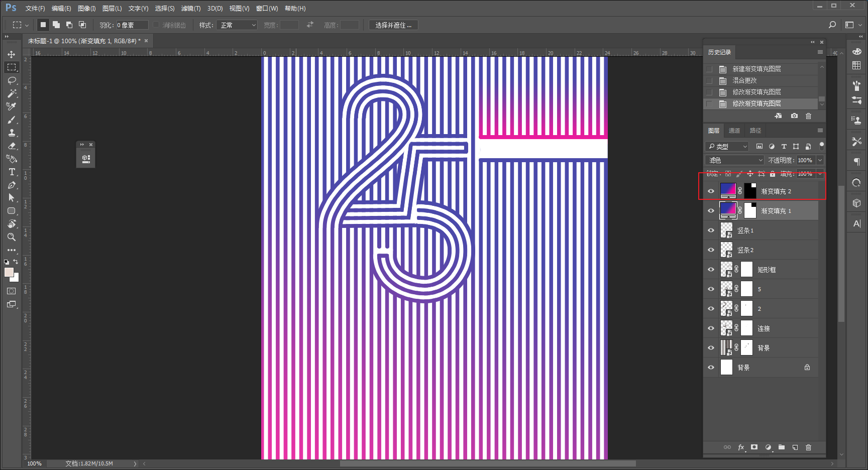Close the 未标题-1 document tab
The width and height of the screenshot is (868, 470).
pyautogui.click(x=146, y=41)
